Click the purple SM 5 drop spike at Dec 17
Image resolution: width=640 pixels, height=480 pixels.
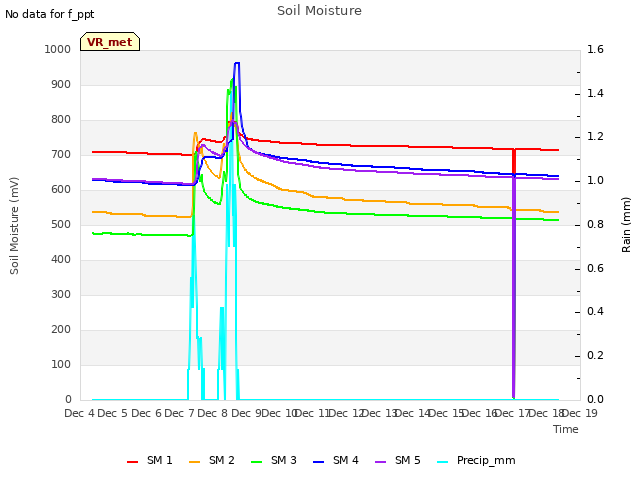tap(514, 286)
